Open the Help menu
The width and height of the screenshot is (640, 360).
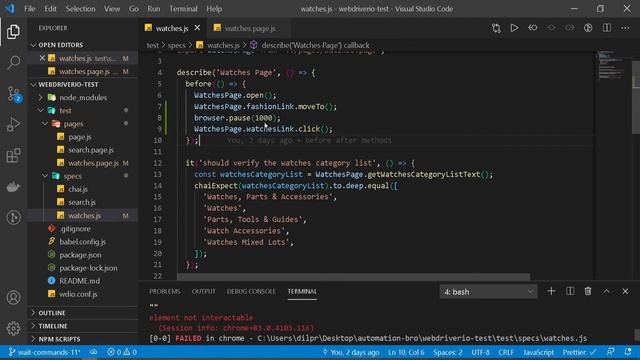(214, 9)
